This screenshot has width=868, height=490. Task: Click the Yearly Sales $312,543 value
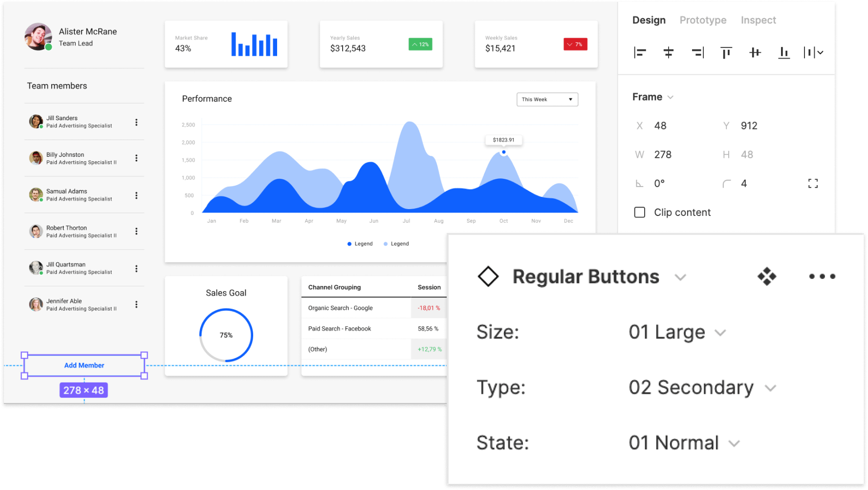tap(347, 48)
